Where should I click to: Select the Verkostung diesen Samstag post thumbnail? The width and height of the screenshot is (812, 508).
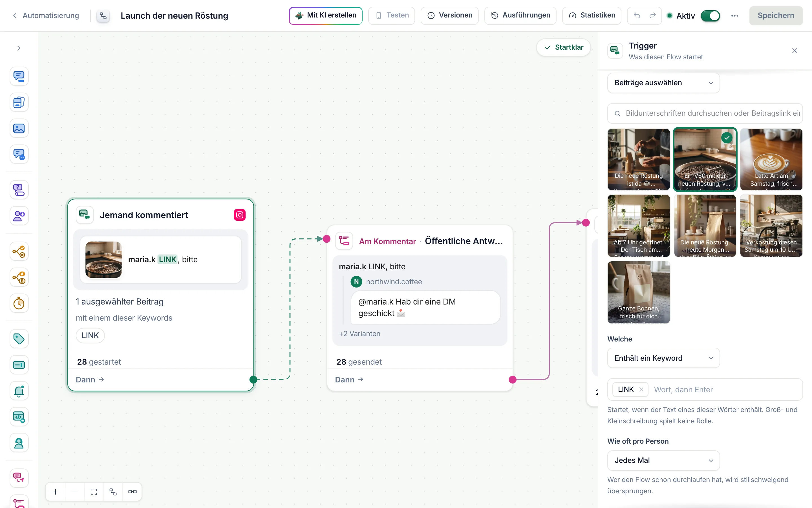tap(771, 226)
